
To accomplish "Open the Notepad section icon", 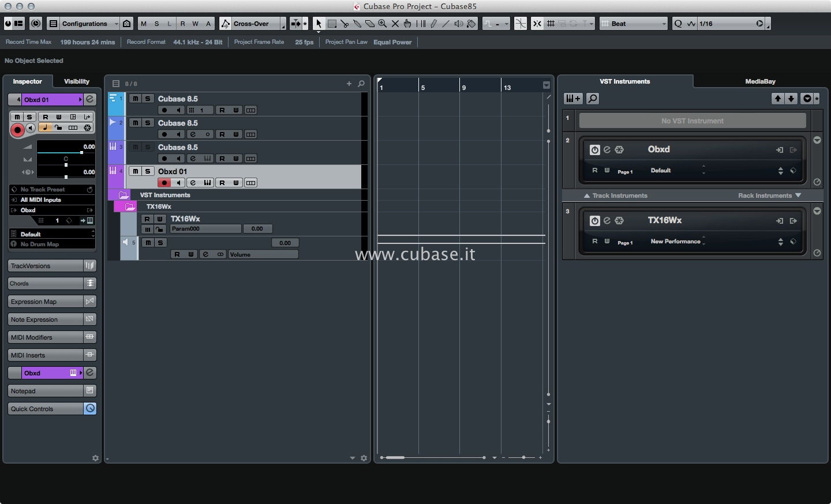I will pos(90,391).
